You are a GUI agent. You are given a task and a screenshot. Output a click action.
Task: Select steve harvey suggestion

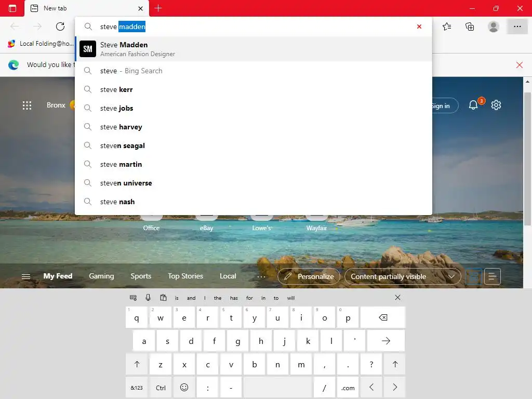pyautogui.click(x=254, y=127)
